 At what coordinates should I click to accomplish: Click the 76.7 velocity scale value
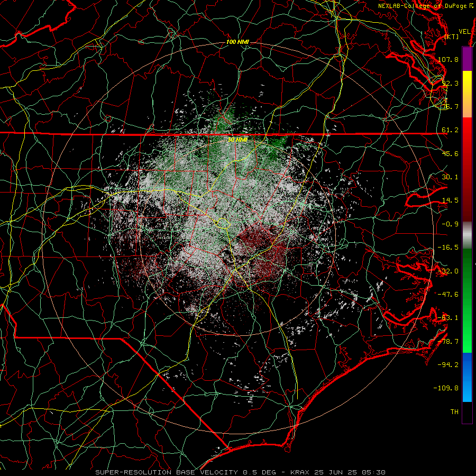[x=450, y=106]
